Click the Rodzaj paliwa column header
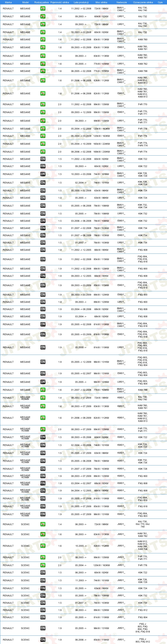 pos(42,2)
